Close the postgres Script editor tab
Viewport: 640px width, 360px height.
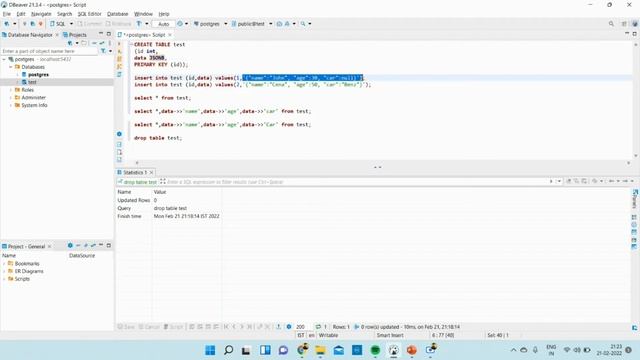click(170, 35)
